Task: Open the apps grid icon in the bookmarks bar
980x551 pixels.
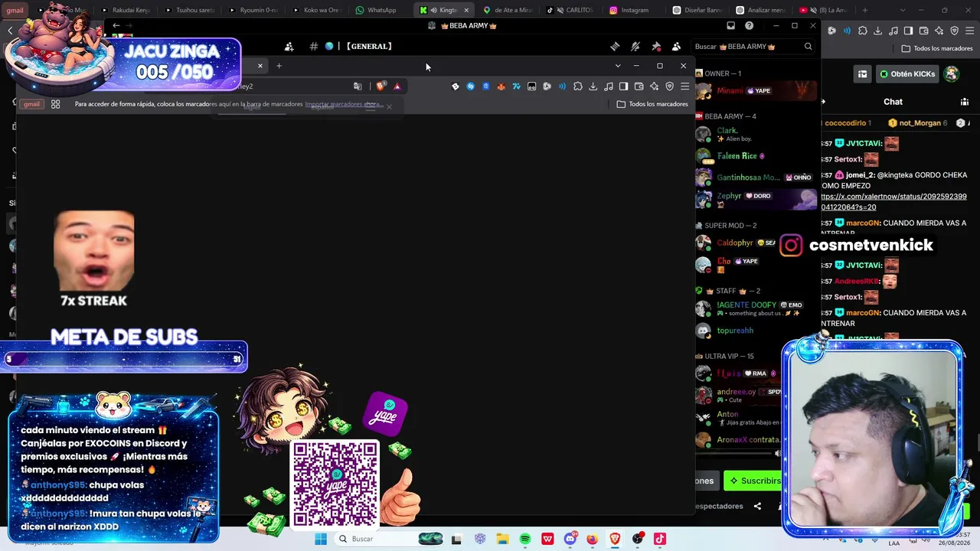Action: (55, 104)
